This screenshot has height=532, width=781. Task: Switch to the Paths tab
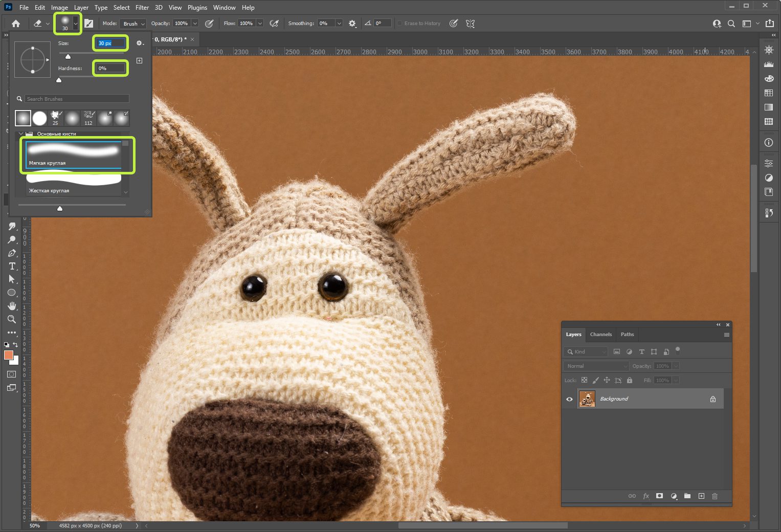tap(627, 335)
